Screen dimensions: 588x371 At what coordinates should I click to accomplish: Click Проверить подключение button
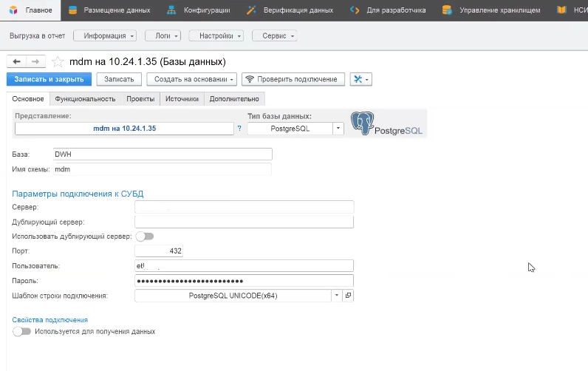click(294, 79)
